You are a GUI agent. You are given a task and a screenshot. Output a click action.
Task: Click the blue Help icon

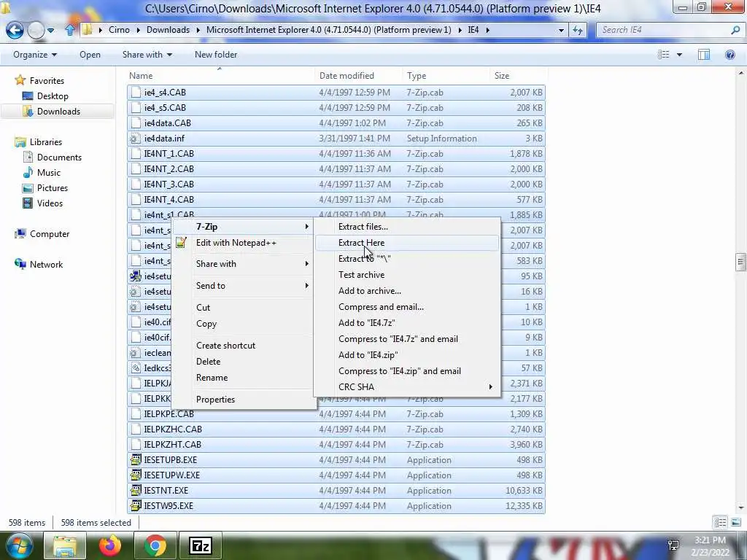point(729,55)
